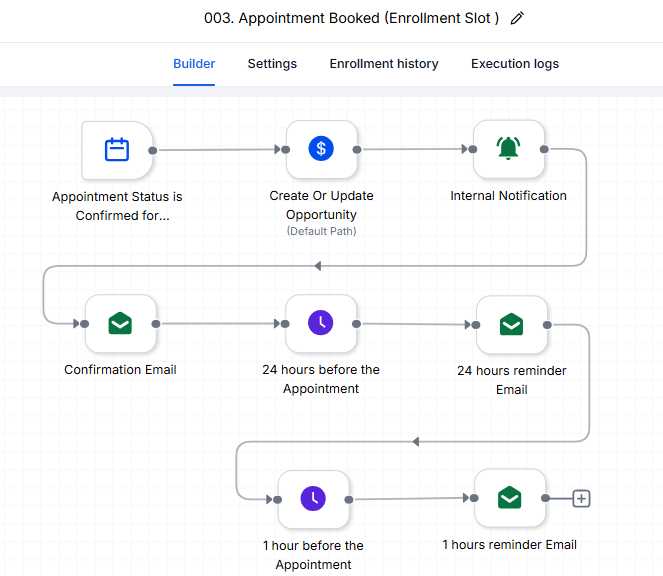
Task: Switch to Settings tab
Action: tap(272, 63)
